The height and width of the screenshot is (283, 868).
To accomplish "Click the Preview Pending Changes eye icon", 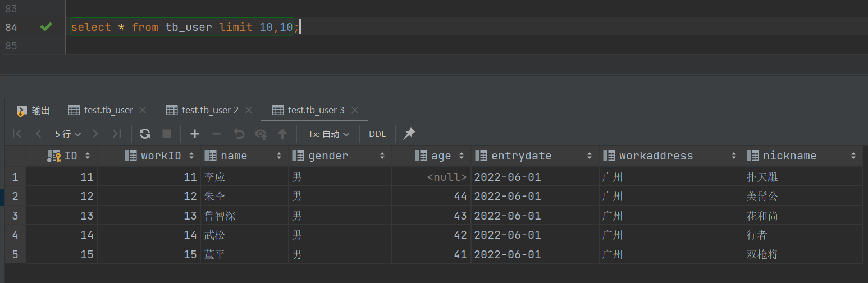I will pos(261,134).
